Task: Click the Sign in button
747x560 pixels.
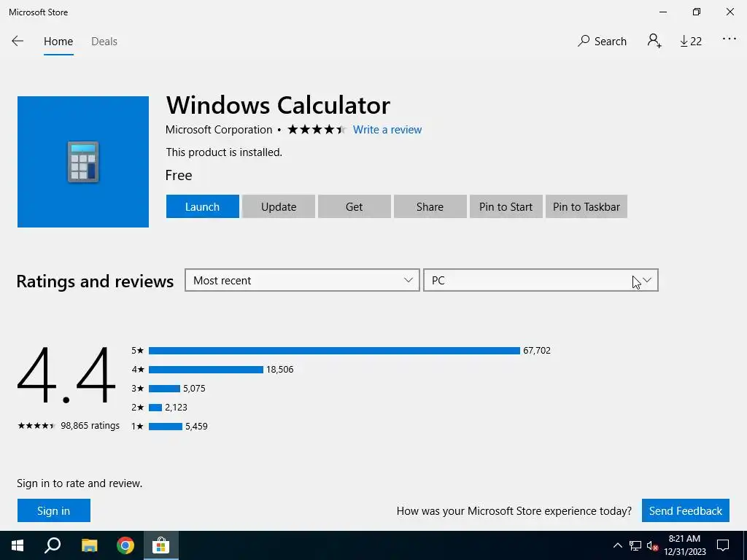Action: (x=54, y=510)
